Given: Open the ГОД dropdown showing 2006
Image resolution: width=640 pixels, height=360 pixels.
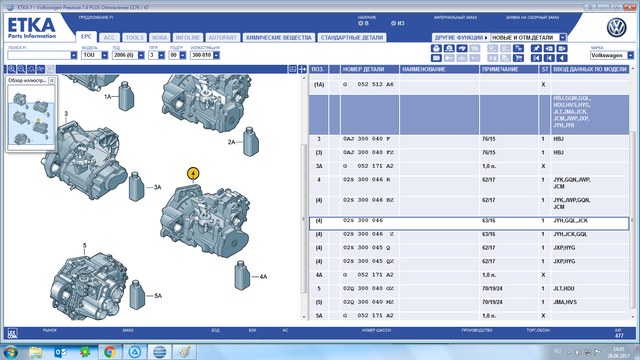Looking at the screenshot, I should point(141,55).
